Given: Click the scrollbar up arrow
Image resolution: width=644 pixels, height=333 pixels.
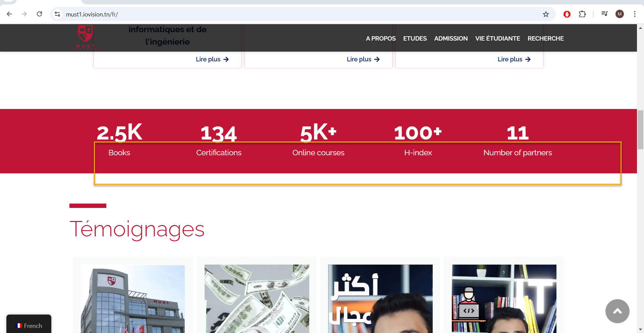Looking at the screenshot, I should [640, 28].
